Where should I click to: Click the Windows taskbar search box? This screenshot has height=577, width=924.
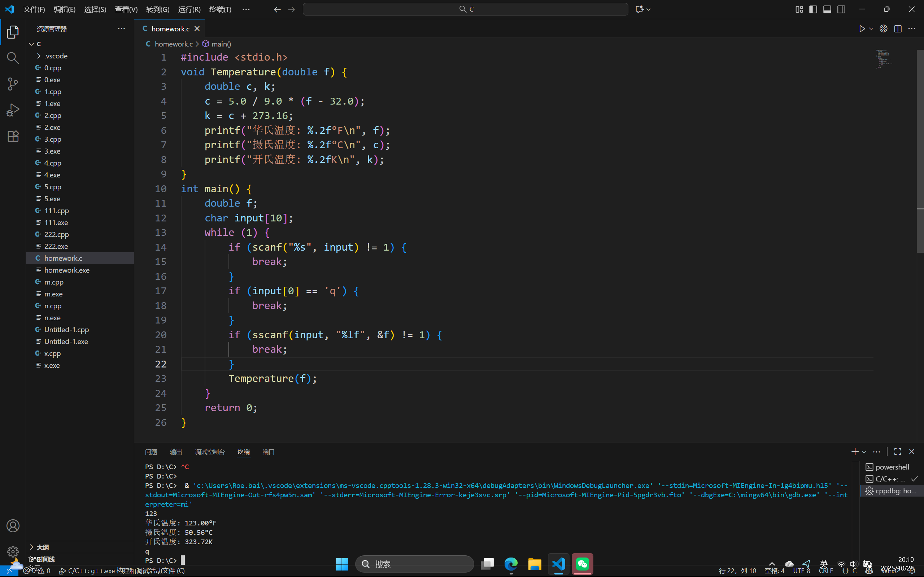[414, 564]
